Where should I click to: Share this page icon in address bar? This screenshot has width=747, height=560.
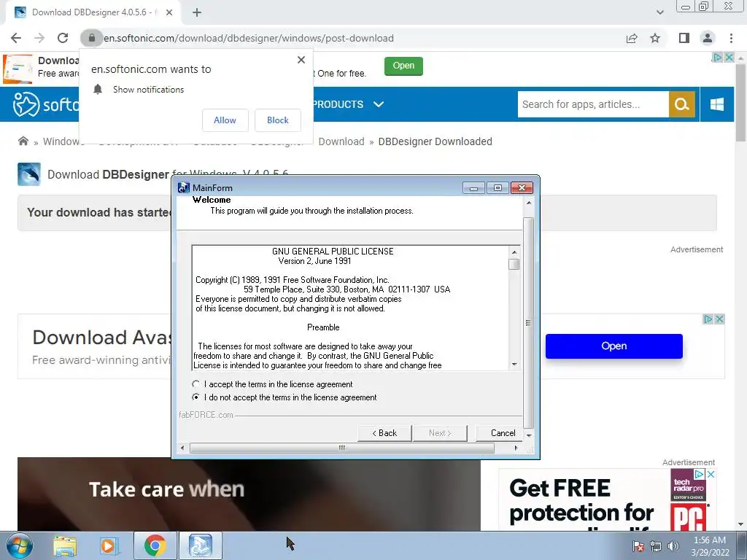632,38
